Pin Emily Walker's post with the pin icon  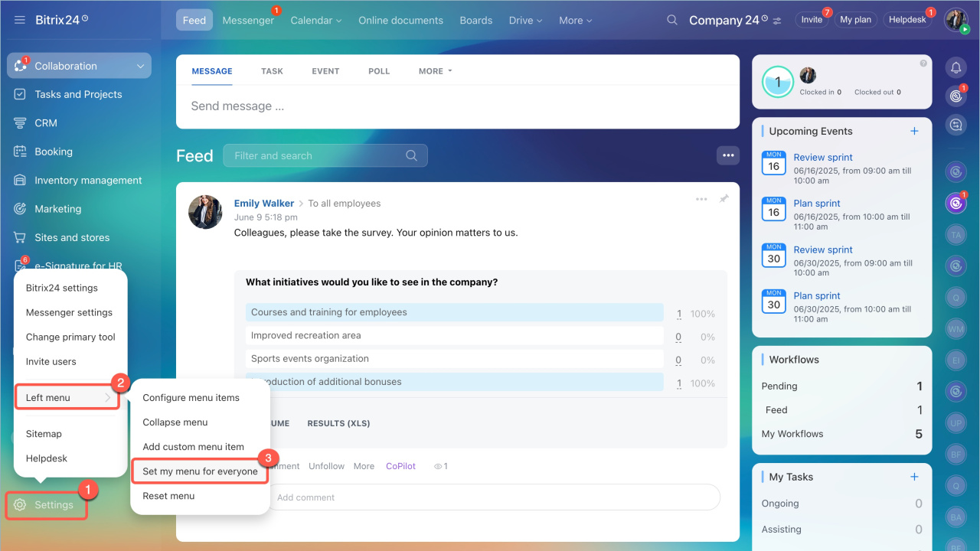click(x=724, y=199)
